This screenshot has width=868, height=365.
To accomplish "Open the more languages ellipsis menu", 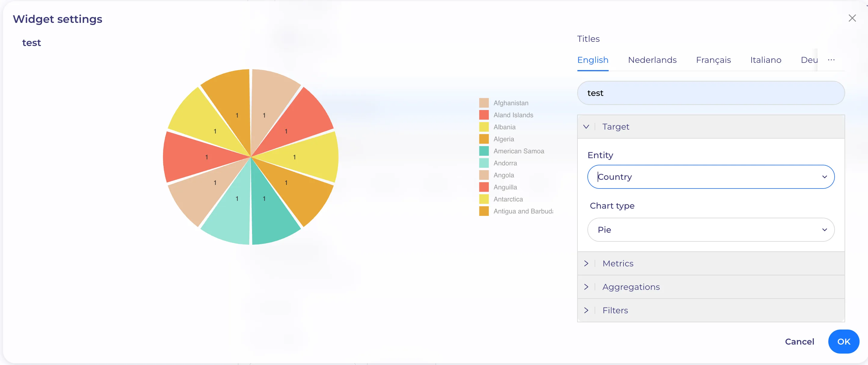I will pos(831,60).
